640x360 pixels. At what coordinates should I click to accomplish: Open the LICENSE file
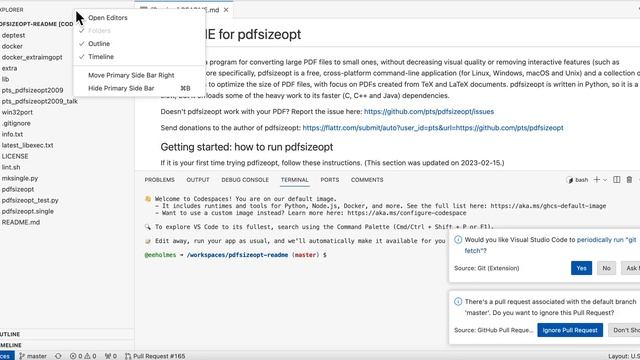[15, 156]
